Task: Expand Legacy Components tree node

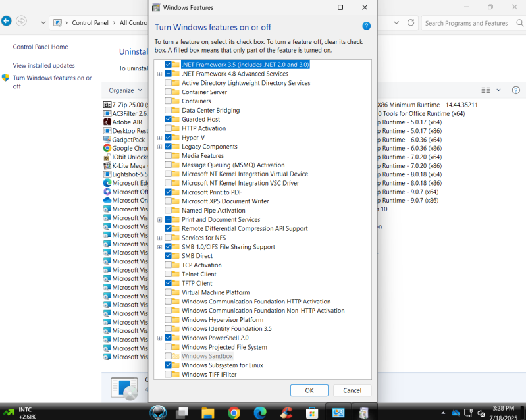Action: pos(160,147)
